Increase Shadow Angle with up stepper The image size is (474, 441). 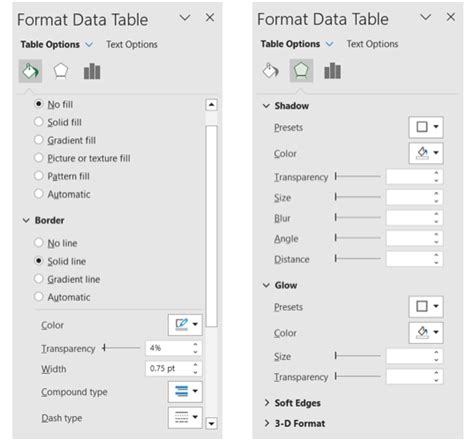[436, 234]
